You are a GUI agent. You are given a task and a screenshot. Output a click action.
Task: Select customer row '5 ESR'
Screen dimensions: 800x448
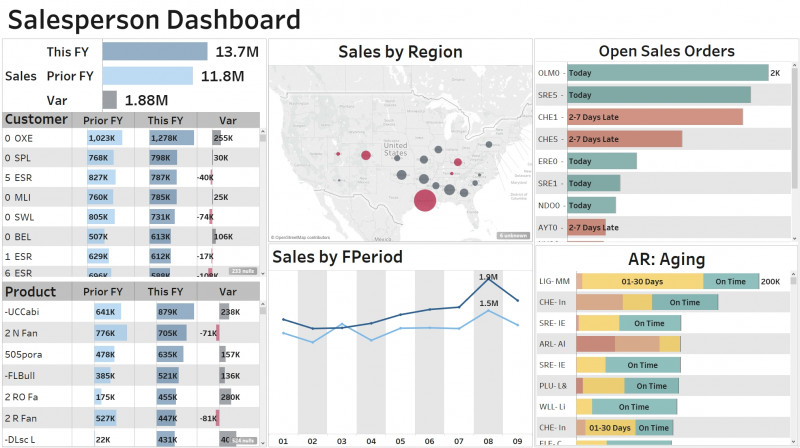click(131, 178)
